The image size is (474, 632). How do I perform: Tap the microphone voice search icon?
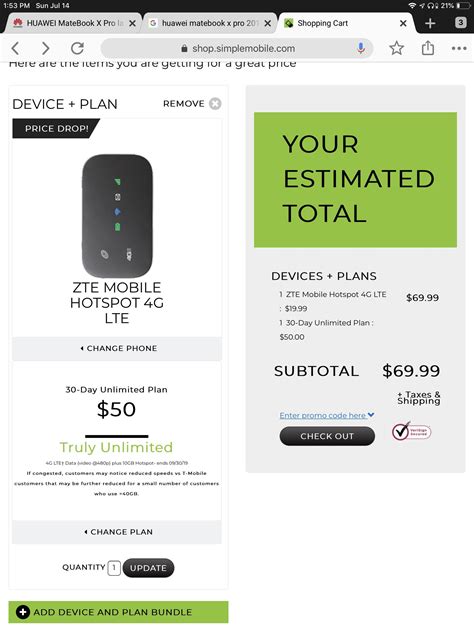[361, 48]
